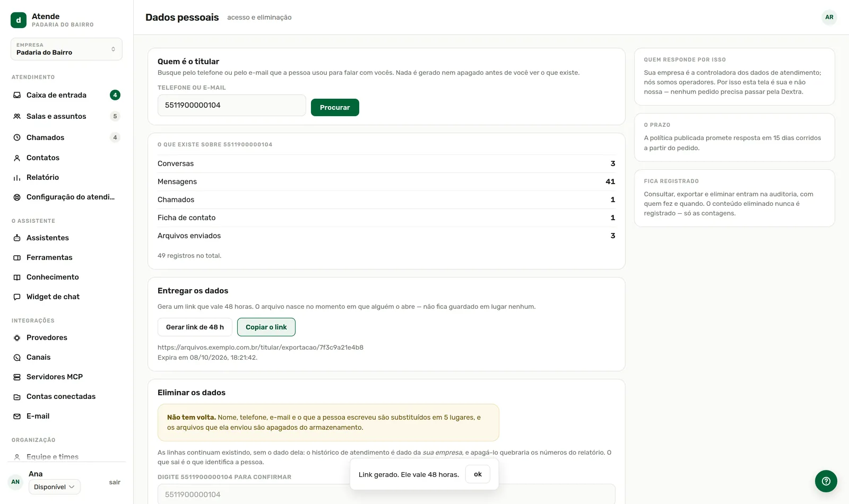Click Copiar o link button
This screenshot has width=849, height=504.
point(266,327)
